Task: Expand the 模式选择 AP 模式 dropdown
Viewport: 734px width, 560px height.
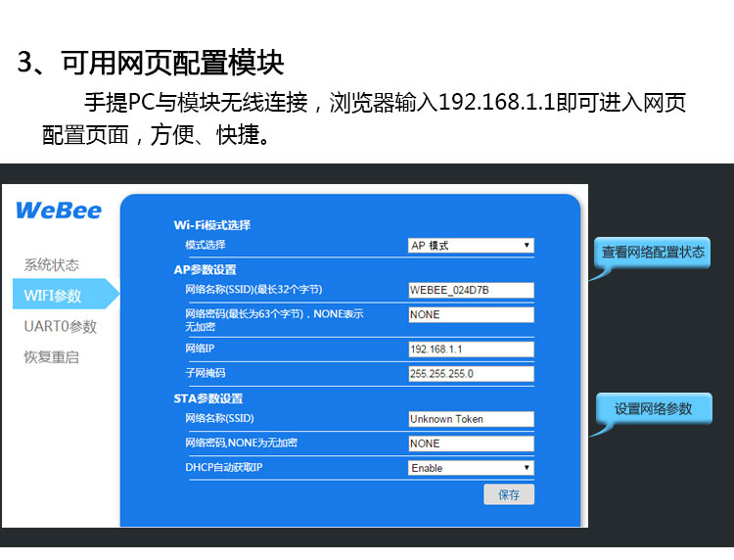Action: (471, 246)
